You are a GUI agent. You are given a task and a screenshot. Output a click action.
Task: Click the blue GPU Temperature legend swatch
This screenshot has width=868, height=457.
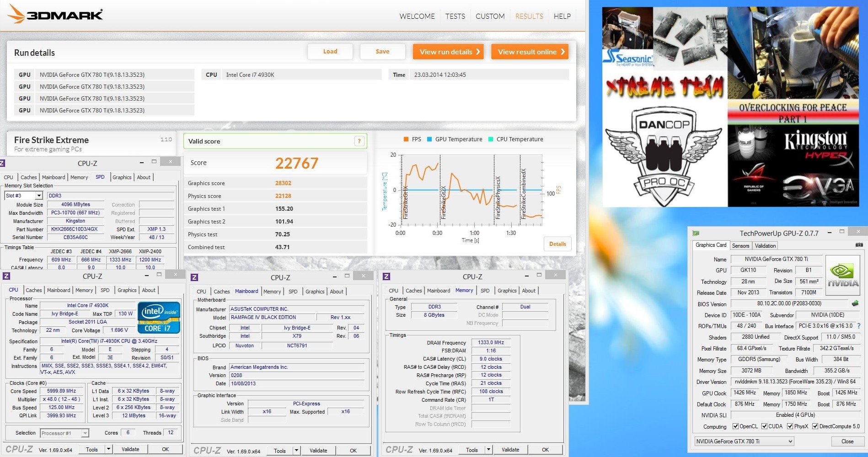(429, 139)
